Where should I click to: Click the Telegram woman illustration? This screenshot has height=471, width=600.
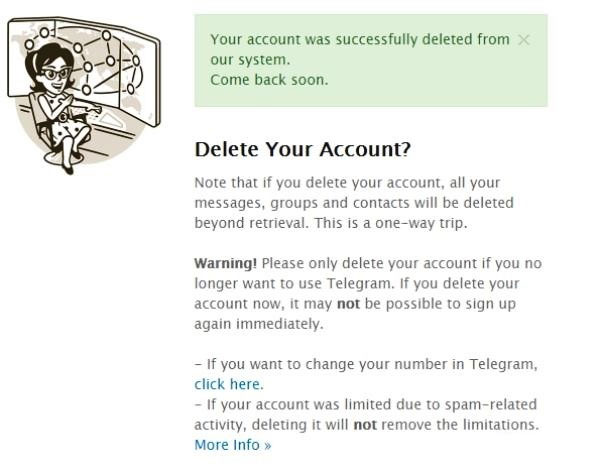coord(84,95)
